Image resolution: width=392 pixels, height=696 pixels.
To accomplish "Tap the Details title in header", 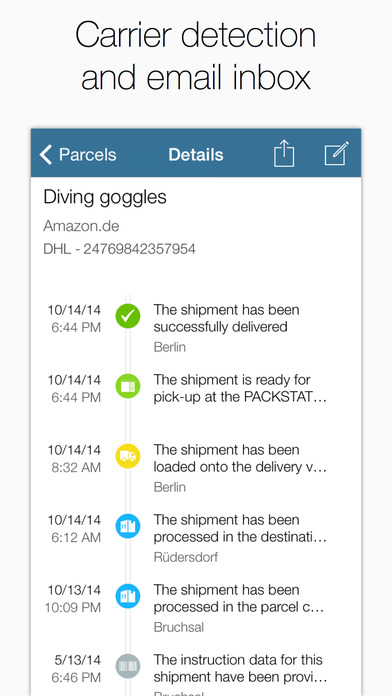I will [x=196, y=154].
